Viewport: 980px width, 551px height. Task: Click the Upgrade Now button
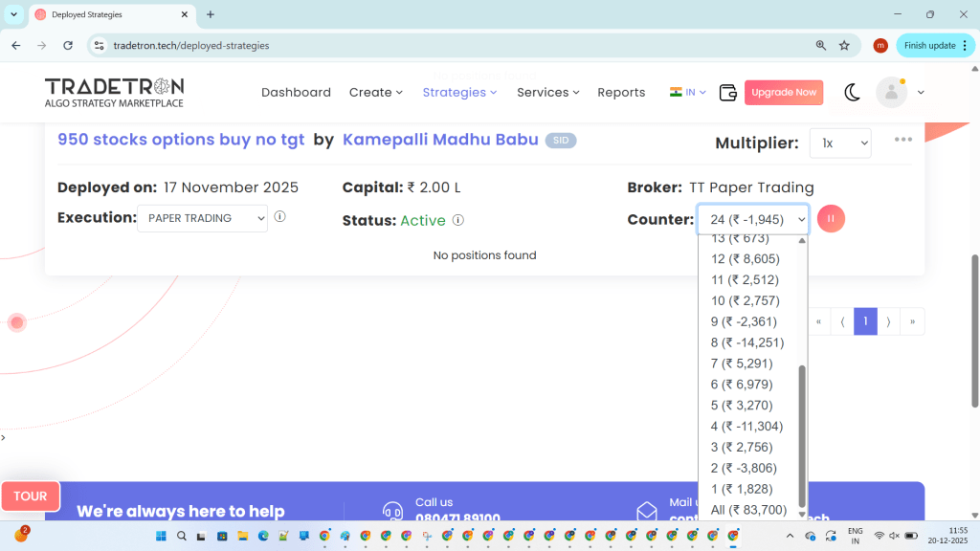point(783,93)
